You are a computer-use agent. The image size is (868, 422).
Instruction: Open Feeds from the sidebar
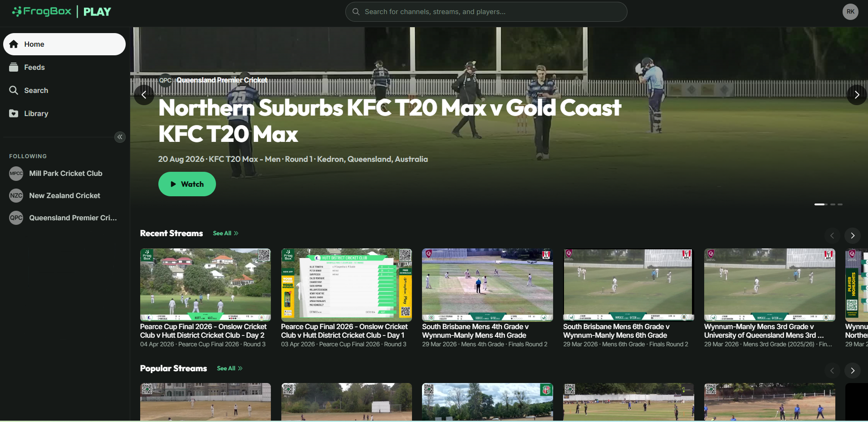point(64,67)
